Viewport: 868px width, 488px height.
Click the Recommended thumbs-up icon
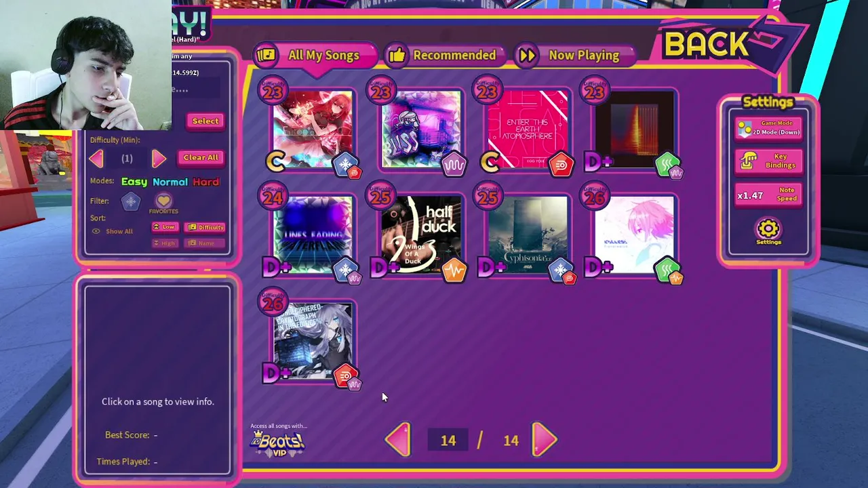pos(397,55)
